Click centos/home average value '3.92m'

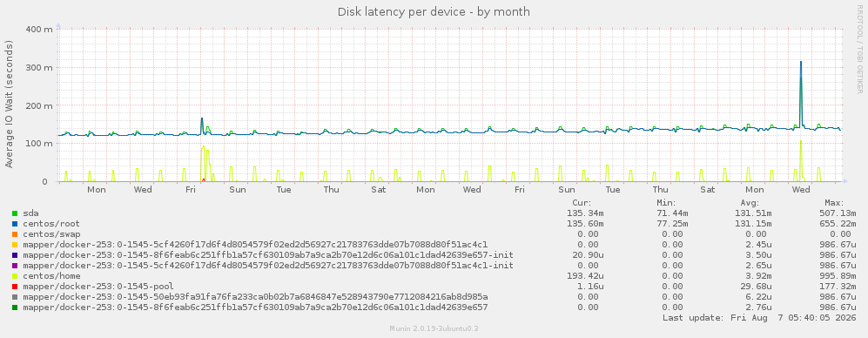pyautogui.click(x=758, y=276)
